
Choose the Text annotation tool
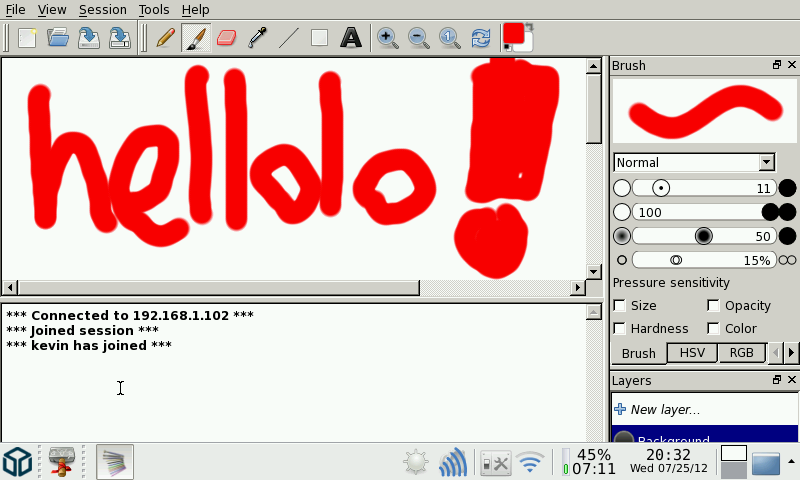click(350, 38)
